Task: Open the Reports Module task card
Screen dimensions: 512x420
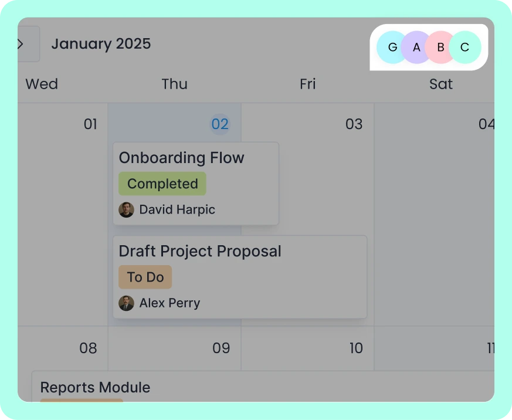Action: [x=263, y=387]
